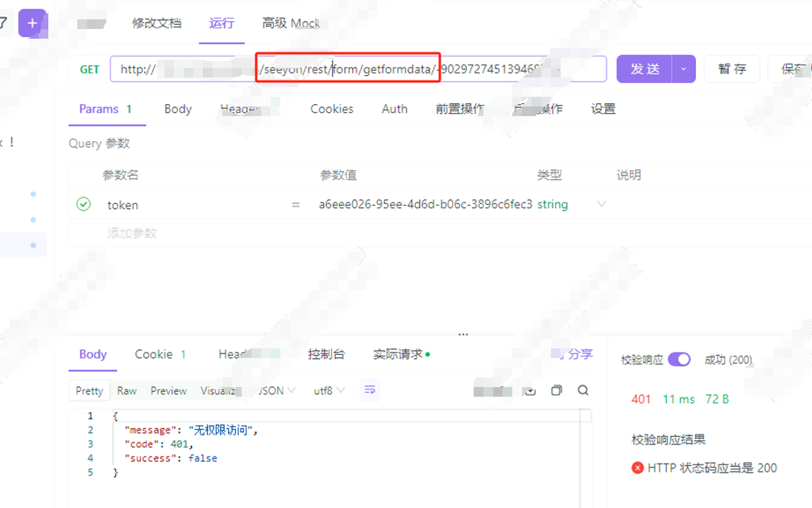Screen dimensions: 812x508
Task: Select the response Body tab
Action: tap(93, 354)
